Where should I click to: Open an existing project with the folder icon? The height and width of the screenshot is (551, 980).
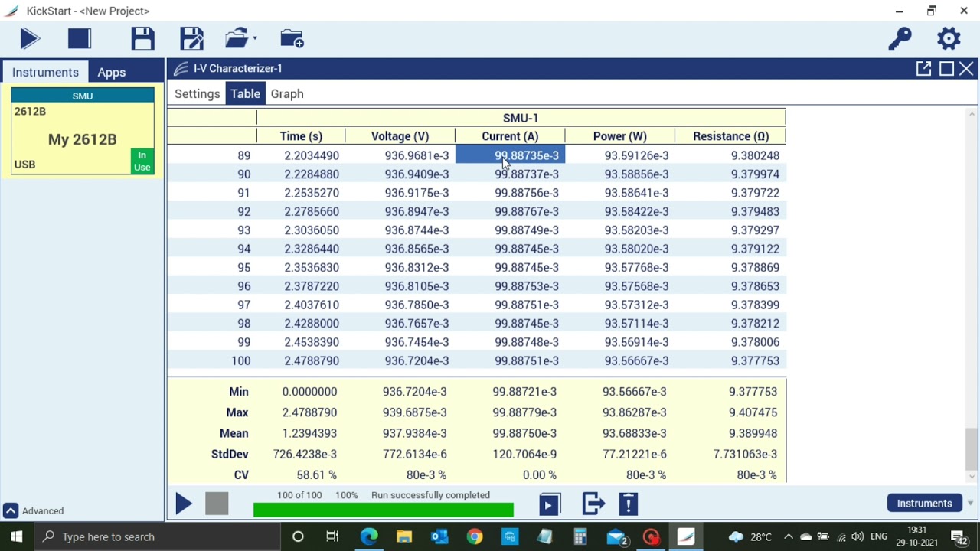pos(237,38)
